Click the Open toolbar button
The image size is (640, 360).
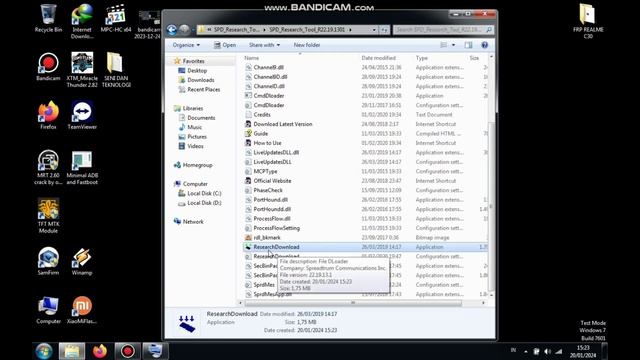click(x=225, y=45)
